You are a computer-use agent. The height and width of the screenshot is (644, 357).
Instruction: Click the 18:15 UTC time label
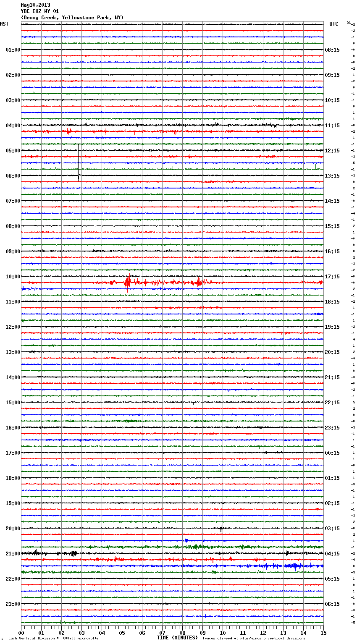click(x=332, y=302)
